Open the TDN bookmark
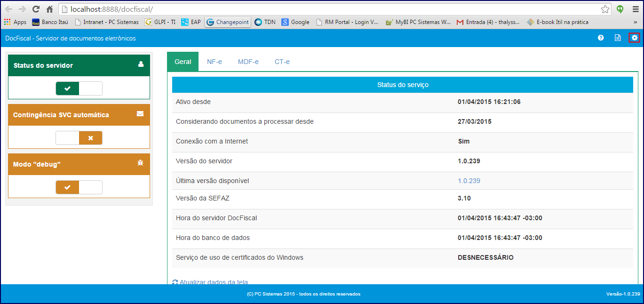644x304 pixels. [x=265, y=22]
